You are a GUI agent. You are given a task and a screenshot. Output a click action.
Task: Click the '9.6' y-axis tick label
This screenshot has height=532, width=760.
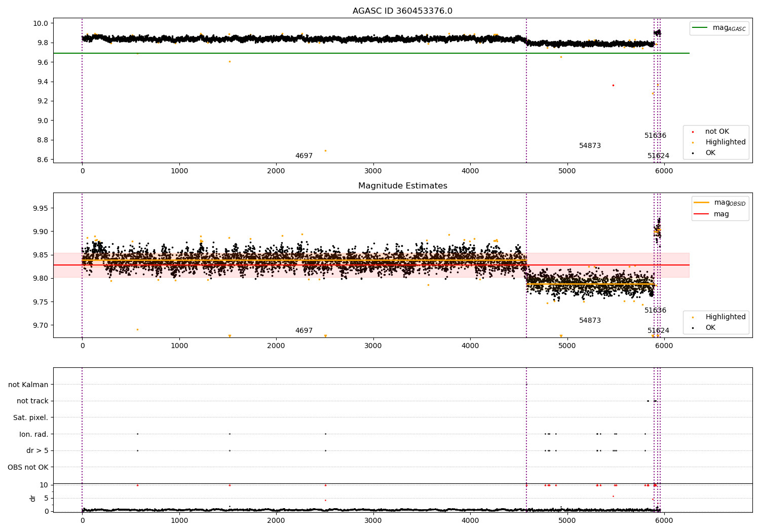43,62
